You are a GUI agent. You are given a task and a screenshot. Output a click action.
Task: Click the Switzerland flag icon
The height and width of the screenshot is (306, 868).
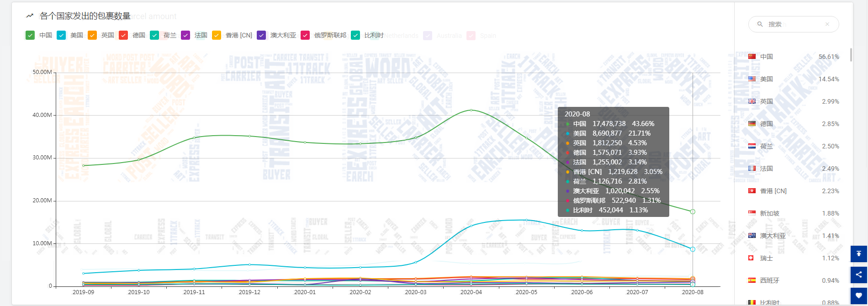pyautogui.click(x=752, y=258)
